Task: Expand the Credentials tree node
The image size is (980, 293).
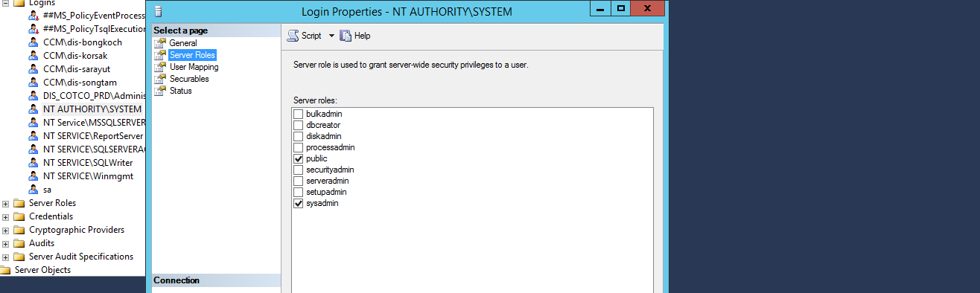Action: click(5, 216)
